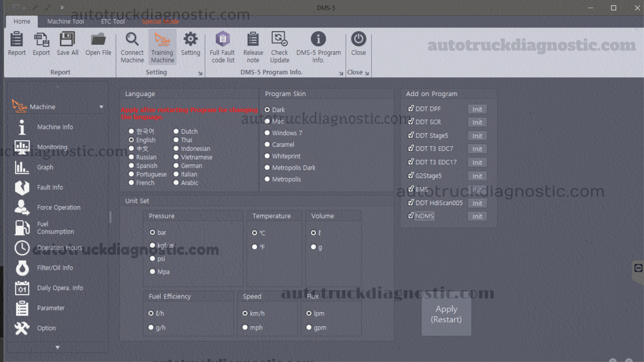
Task: Choose the Metropolis Dark skin option
Action: [267, 168]
